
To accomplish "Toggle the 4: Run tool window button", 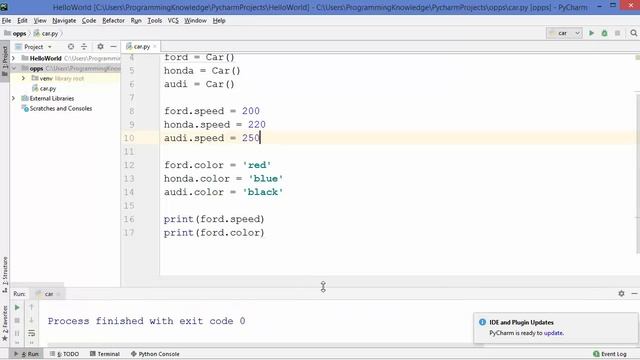I will [x=27, y=354].
